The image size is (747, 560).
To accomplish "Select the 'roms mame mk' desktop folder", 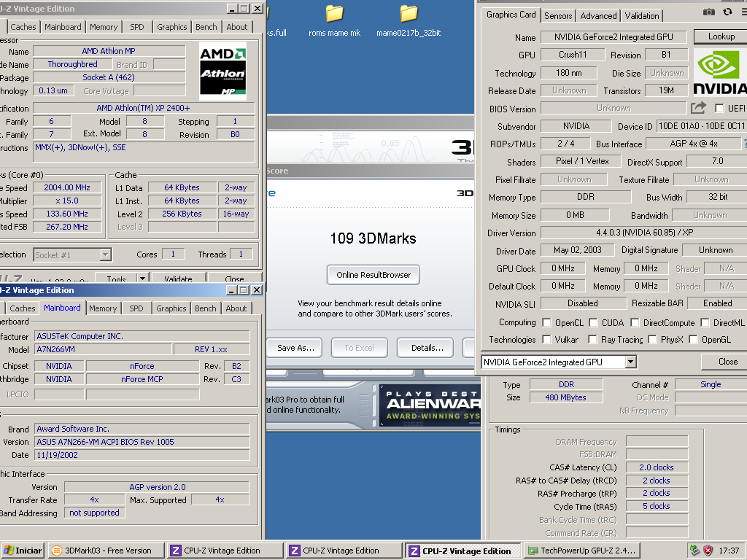I will pos(334,21).
